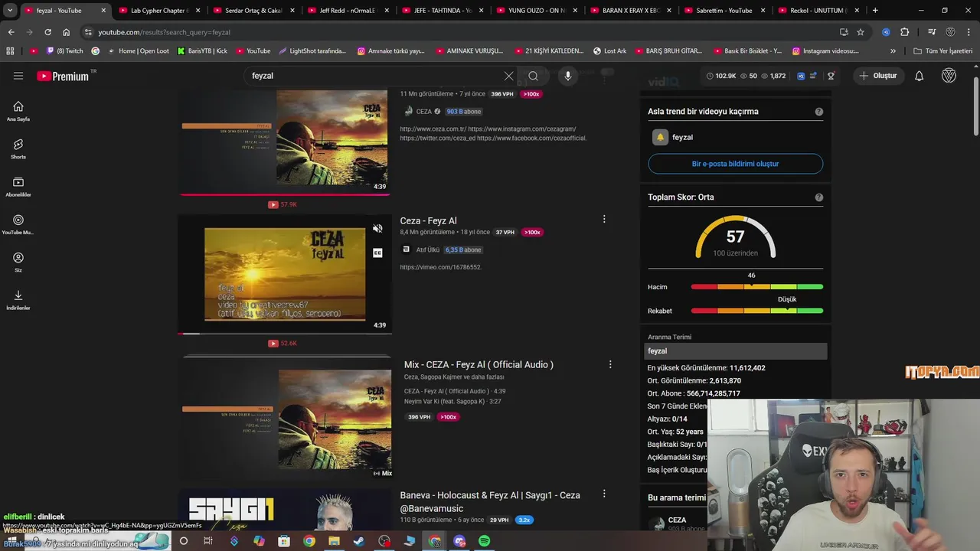Open options for Baneva Holocaust result

(x=604, y=494)
